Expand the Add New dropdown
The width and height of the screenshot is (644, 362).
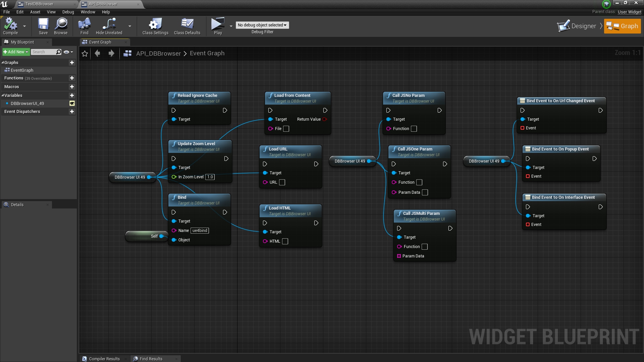coord(16,52)
